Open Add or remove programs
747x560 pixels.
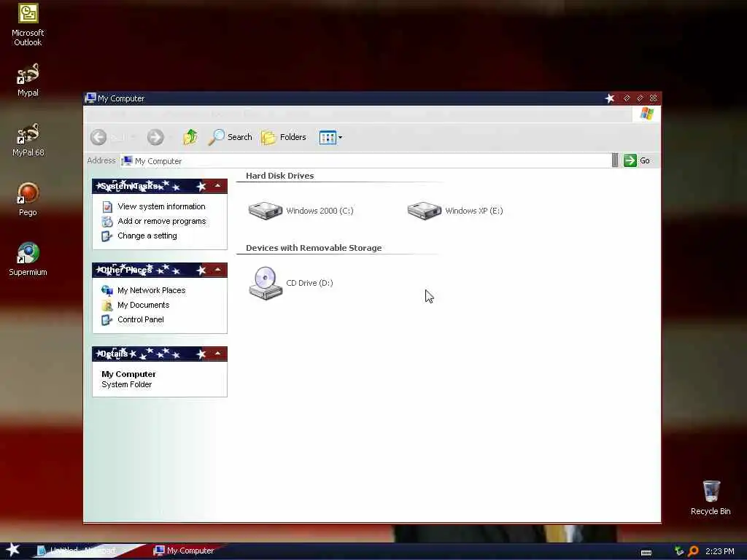[161, 221]
